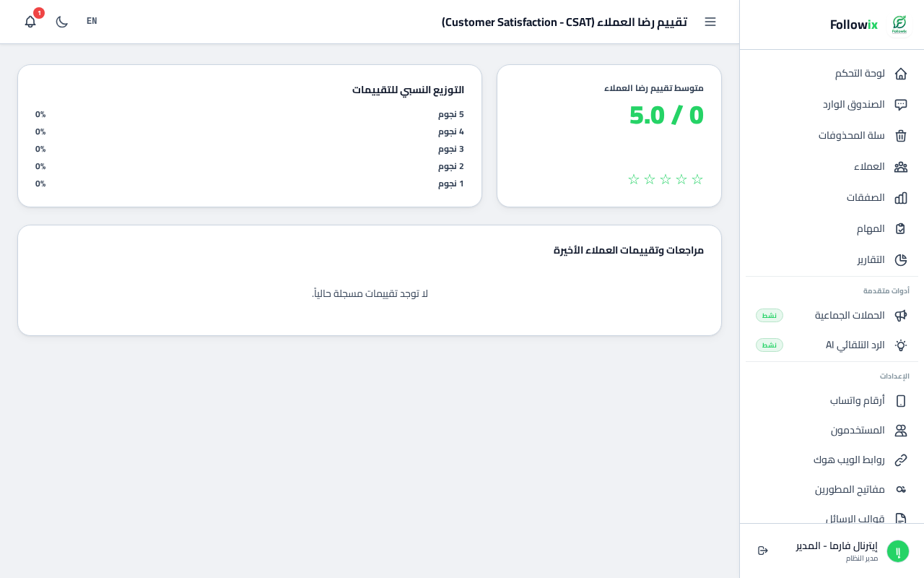Screen dimensions: 924x578
Task: Click the document icon for قوالب الرسائل
Action: 901,518
